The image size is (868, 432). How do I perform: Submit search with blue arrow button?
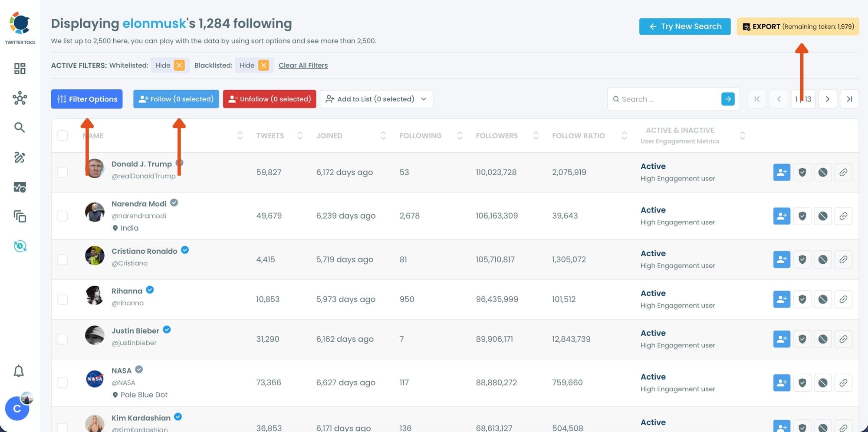coord(728,99)
